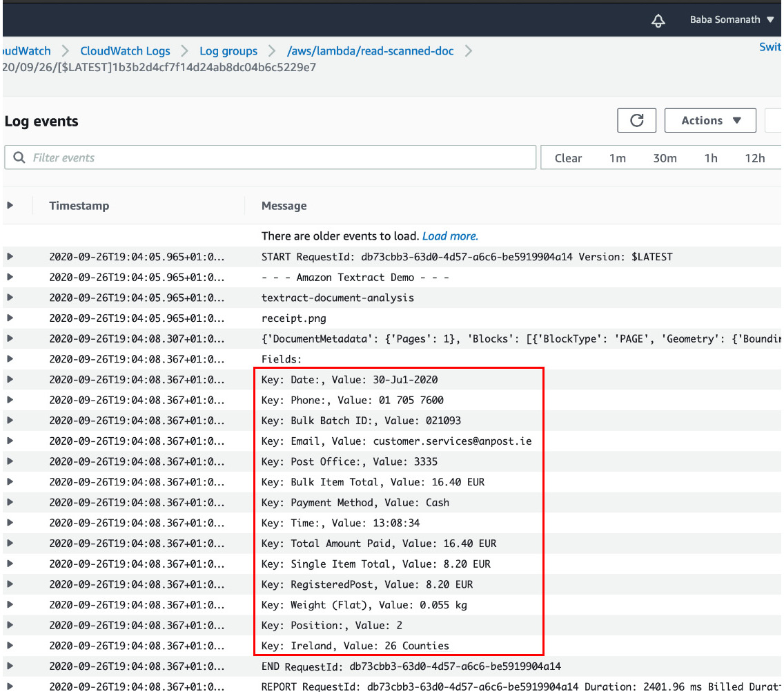Click the 'RegisteredPost, Value: 8.20 EUR' message

click(367, 585)
